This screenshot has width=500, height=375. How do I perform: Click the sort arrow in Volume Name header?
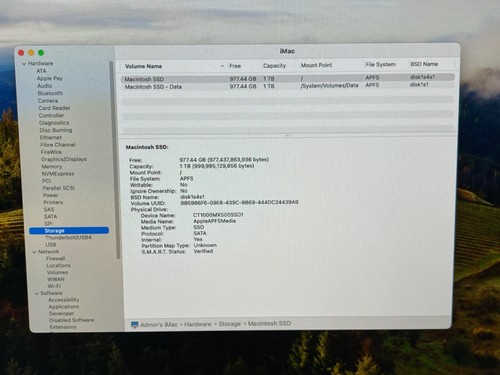[222, 66]
